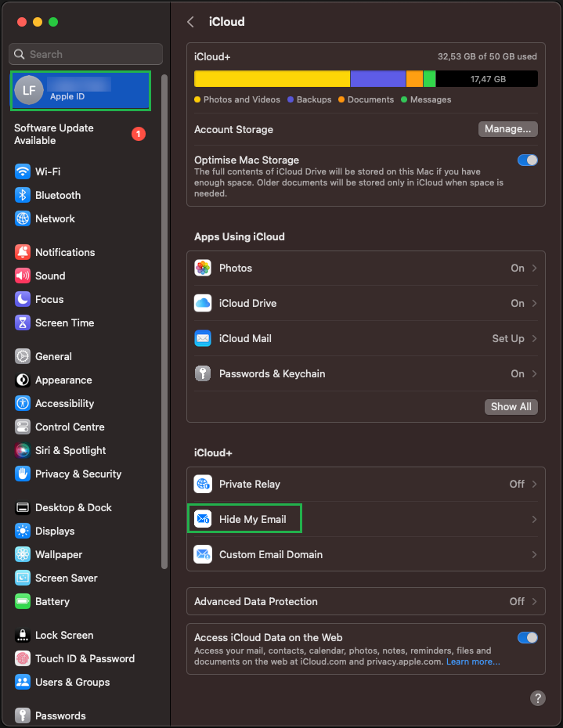The width and height of the screenshot is (563, 728).
Task: Click the Battery icon
Action: click(22, 601)
